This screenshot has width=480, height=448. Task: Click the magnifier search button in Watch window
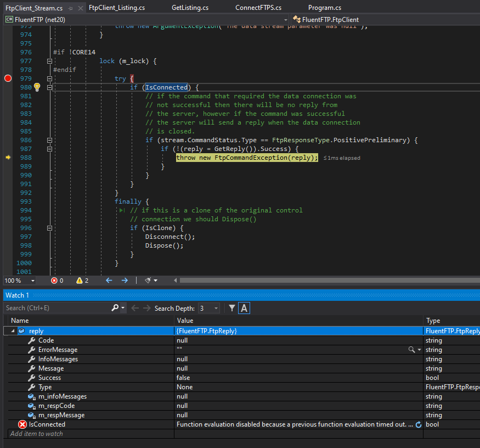click(x=114, y=308)
